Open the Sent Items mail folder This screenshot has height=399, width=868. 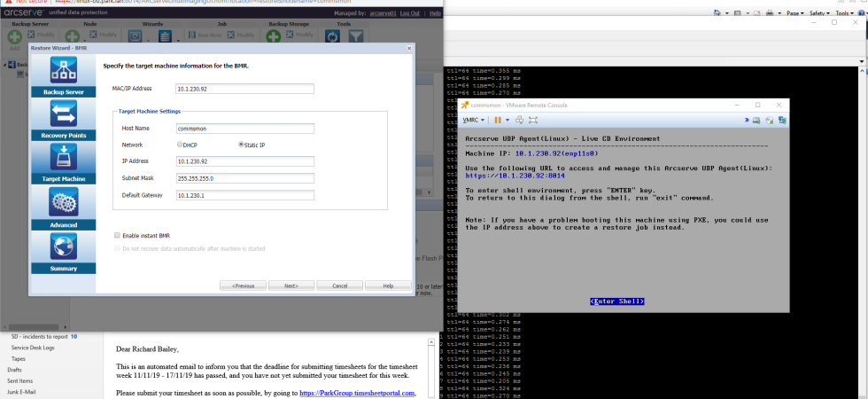(19, 380)
